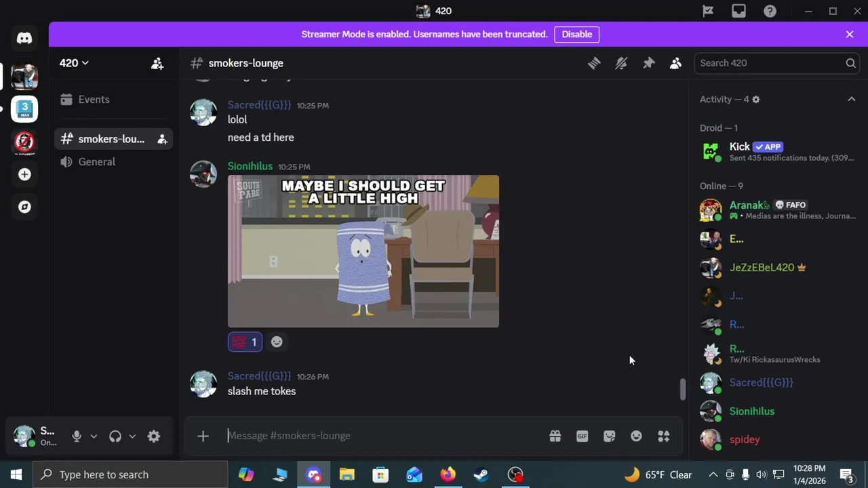Open headphone output options arrow
Screen dimensions: 868x488
[132, 436]
